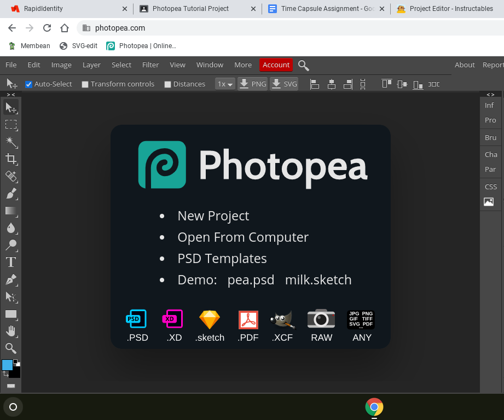Align horizontal centers icon in options bar

click(332, 84)
